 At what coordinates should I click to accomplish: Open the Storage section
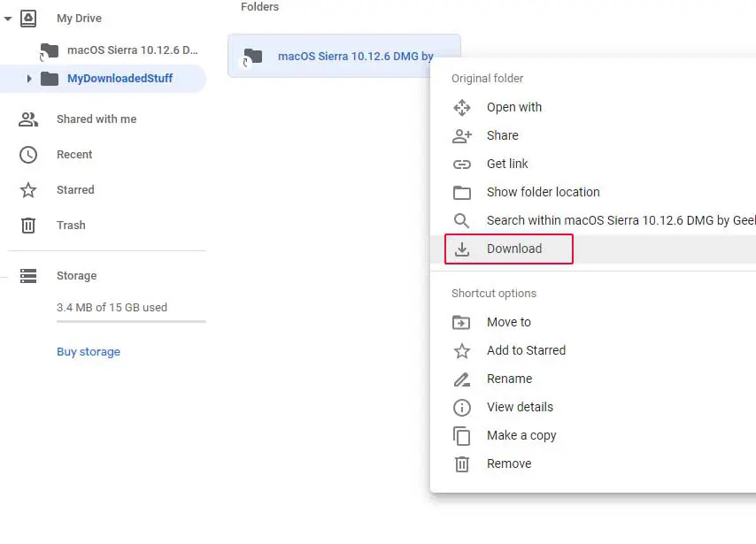[77, 276]
